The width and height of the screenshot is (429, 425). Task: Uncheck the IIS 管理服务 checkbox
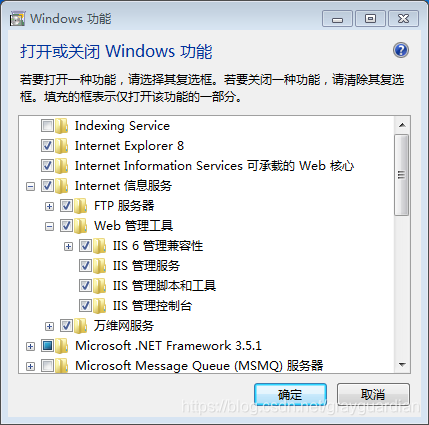(85, 266)
